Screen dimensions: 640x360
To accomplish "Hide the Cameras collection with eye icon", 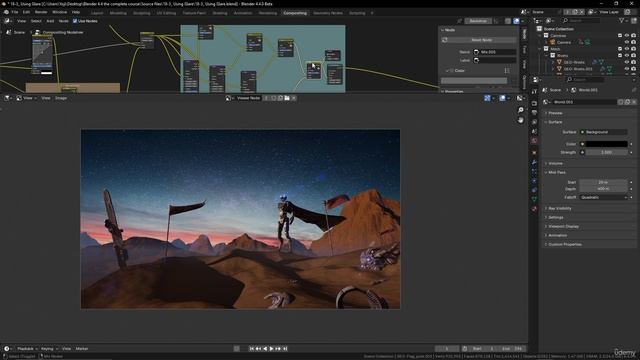I will coord(627,36).
